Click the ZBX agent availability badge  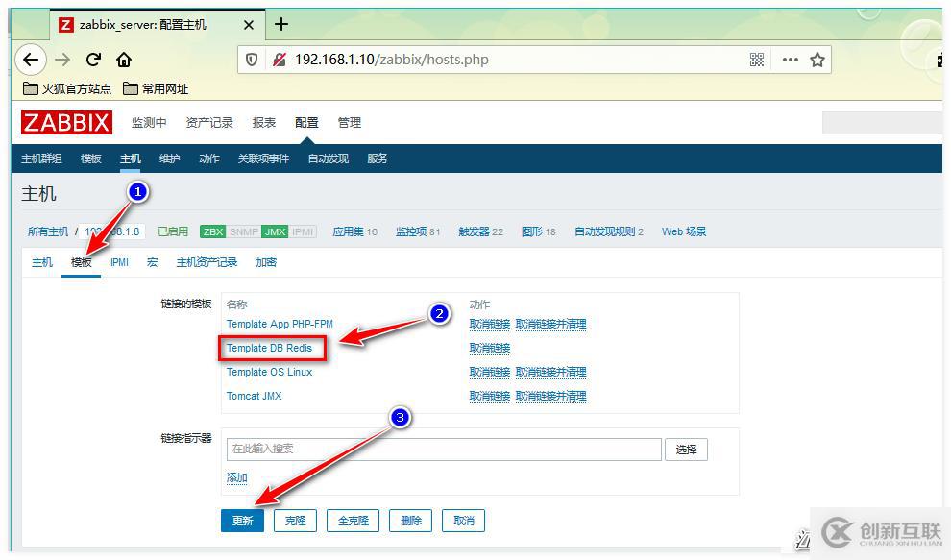[x=213, y=231]
